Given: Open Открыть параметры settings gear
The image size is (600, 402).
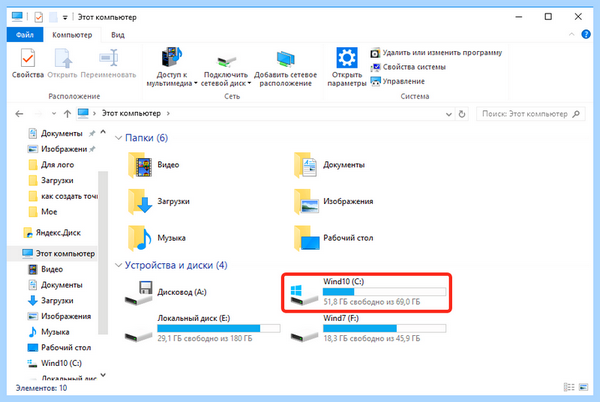Looking at the screenshot, I should click(x=347, y=58).
